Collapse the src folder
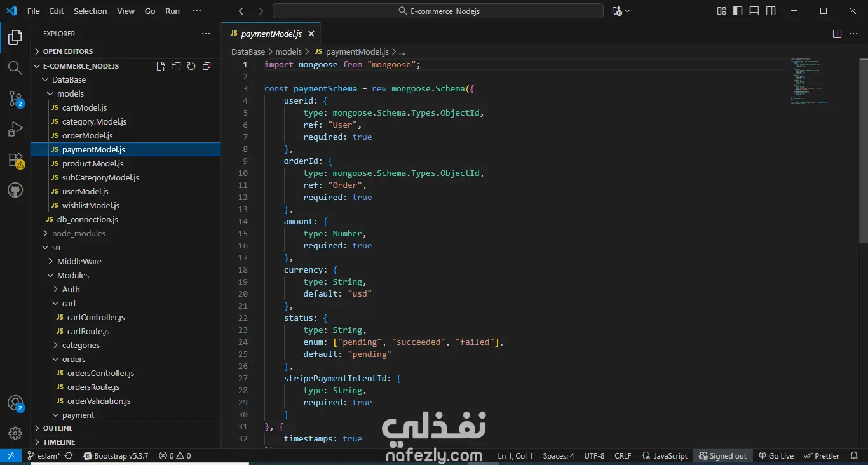Image resolution: width=868 pixels, height=465 pixels. click(x=126, y=248)
